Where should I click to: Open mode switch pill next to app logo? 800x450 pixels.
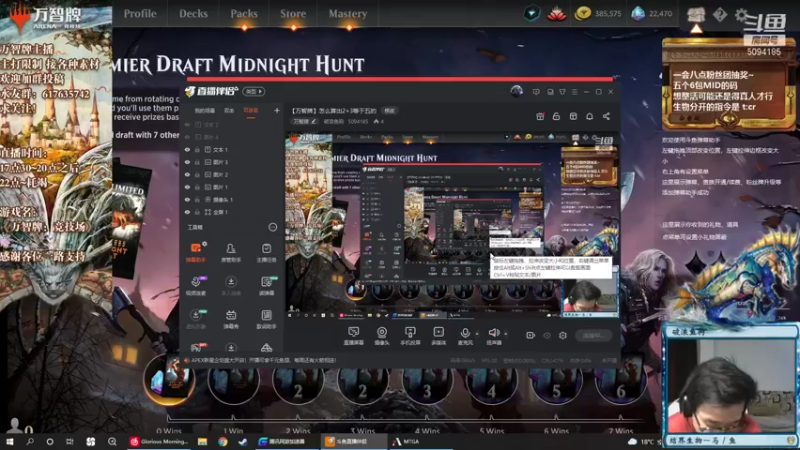(254, 91)
